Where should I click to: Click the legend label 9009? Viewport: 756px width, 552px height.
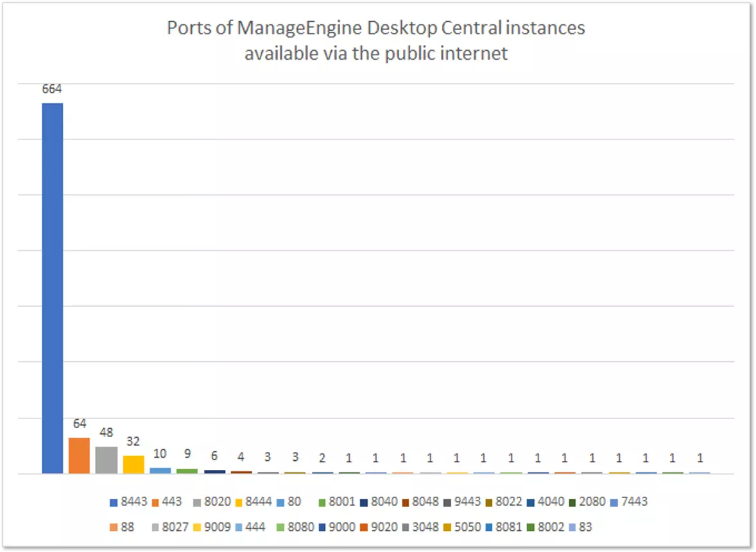(x=218, y=527)
